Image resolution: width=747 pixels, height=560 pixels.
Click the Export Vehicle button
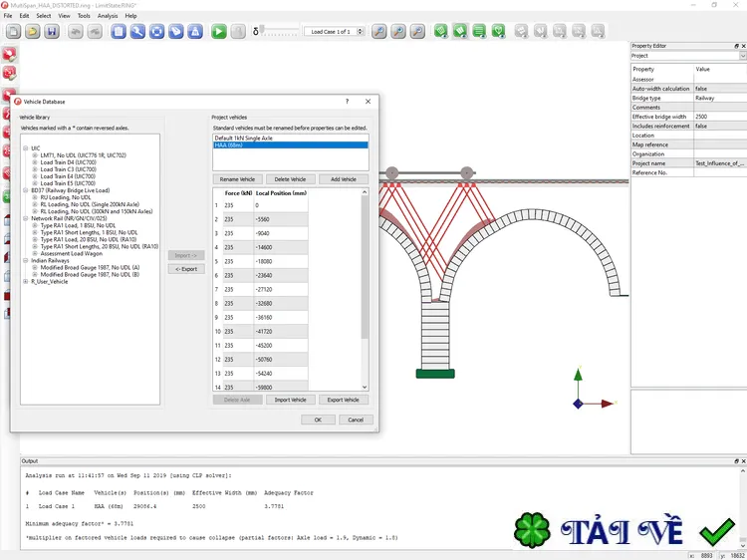[344, 400]
